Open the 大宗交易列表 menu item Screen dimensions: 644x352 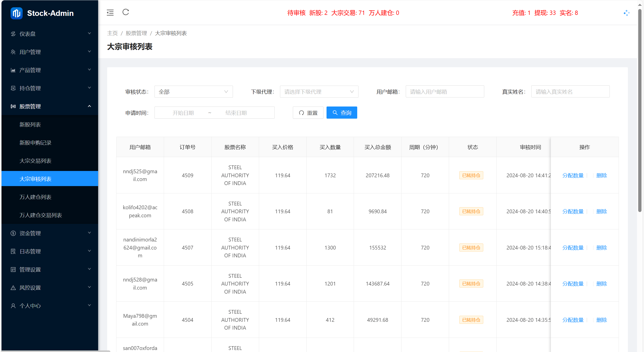tap(35, 161)
